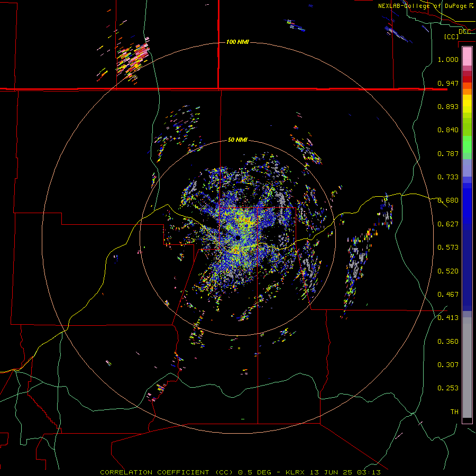Select the 0.627 scale value
This screenshot has height=476, width=476.
[448, 224]
